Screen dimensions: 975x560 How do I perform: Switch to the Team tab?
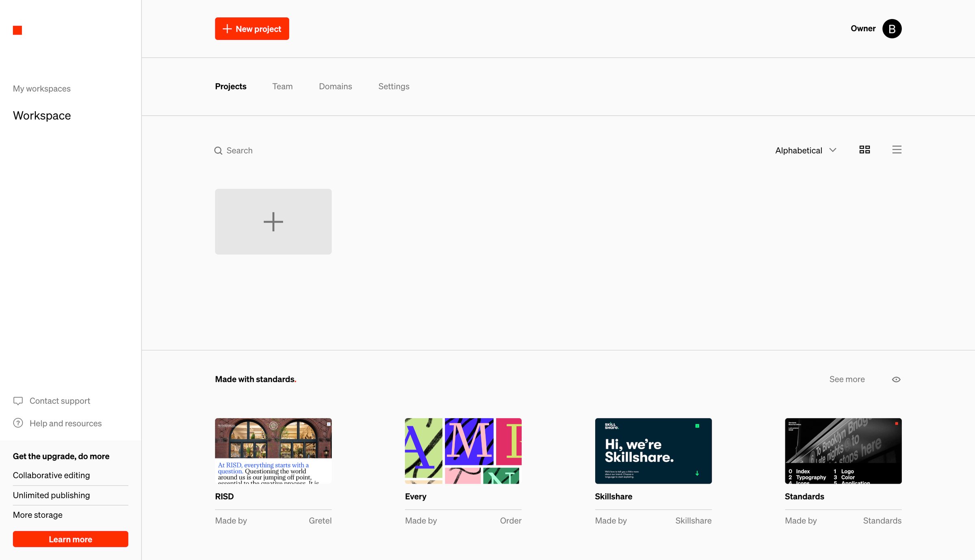pos(282,86)
